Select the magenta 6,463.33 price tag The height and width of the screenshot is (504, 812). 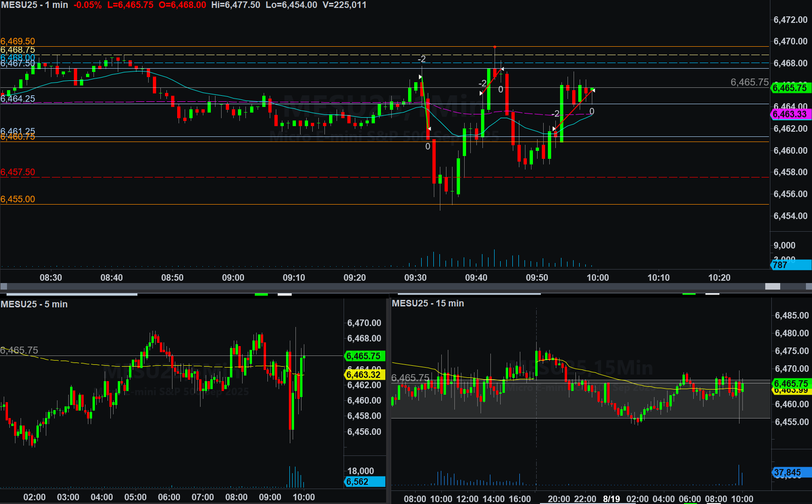coord(790,114)
